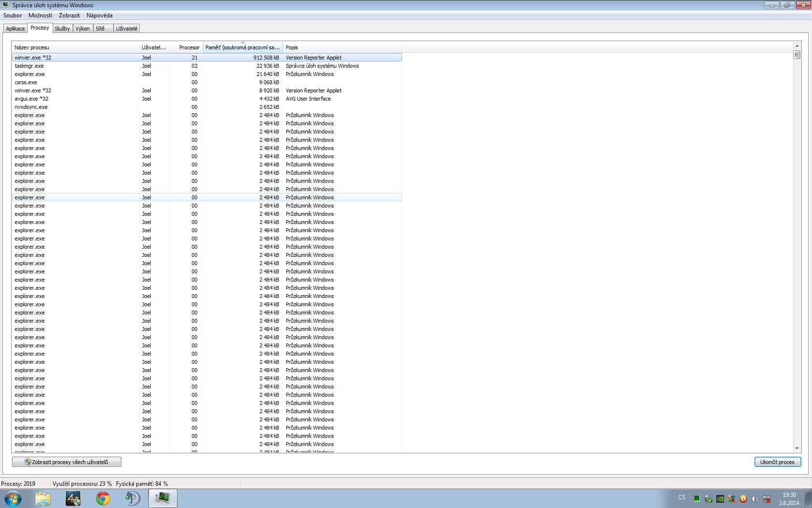Restore down the Task Manager window
Image resolution: width=812 pixels, height=508 pixels.
pos(787,5)
